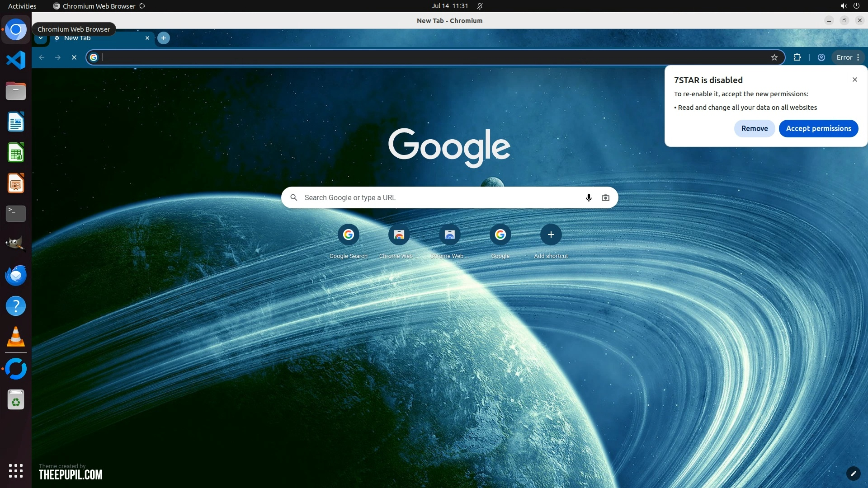Image resolution: width=868 pixels, height=488 pixels.
Task: Customize Chromium with pencil icon
Action: coord(853,474)
